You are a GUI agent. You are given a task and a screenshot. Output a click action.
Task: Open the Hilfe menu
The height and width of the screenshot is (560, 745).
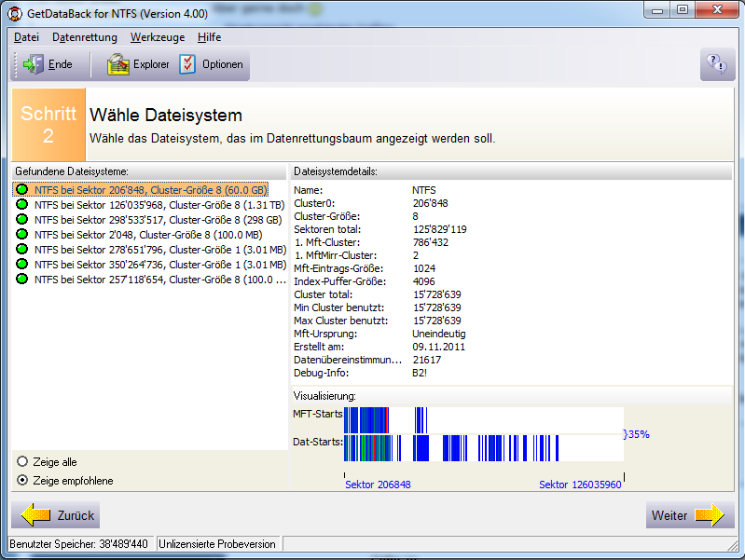[209, 37]
